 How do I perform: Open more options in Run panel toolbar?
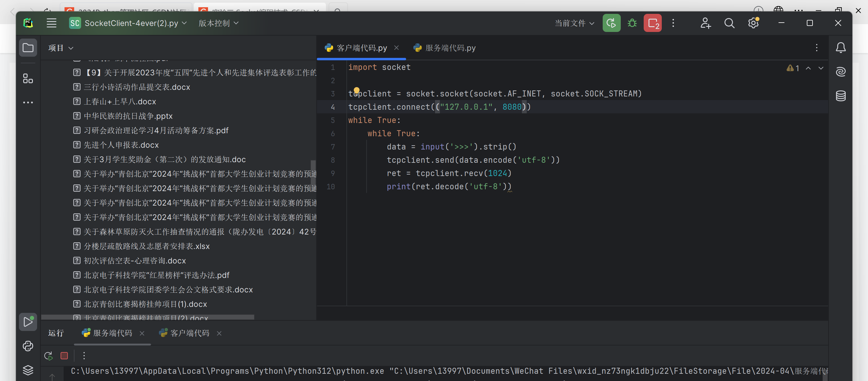click(x=84, y=356)
